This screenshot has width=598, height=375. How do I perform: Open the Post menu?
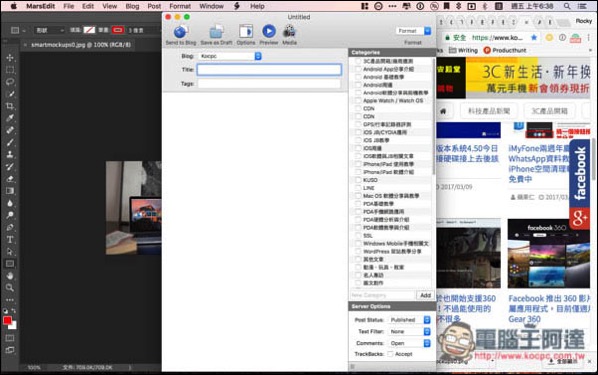(x=154, y=6)
